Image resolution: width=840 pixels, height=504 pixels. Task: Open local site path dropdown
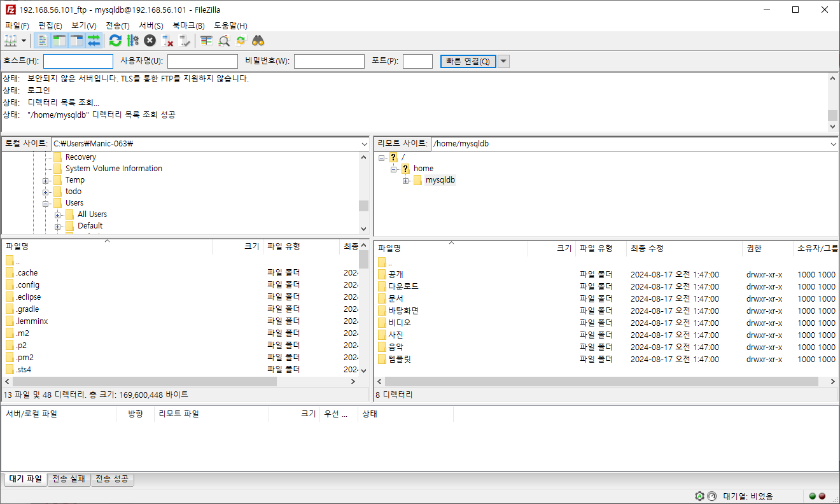[364, 144]
